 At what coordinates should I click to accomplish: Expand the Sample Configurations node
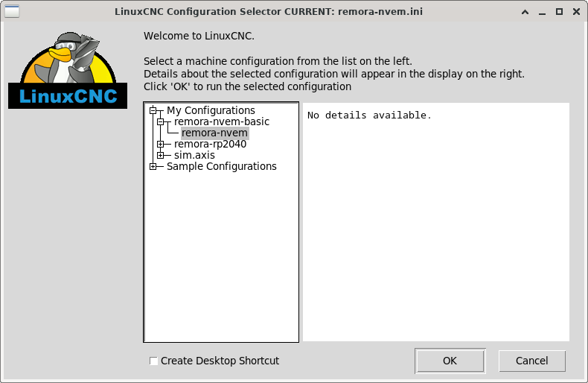point(153,166)
